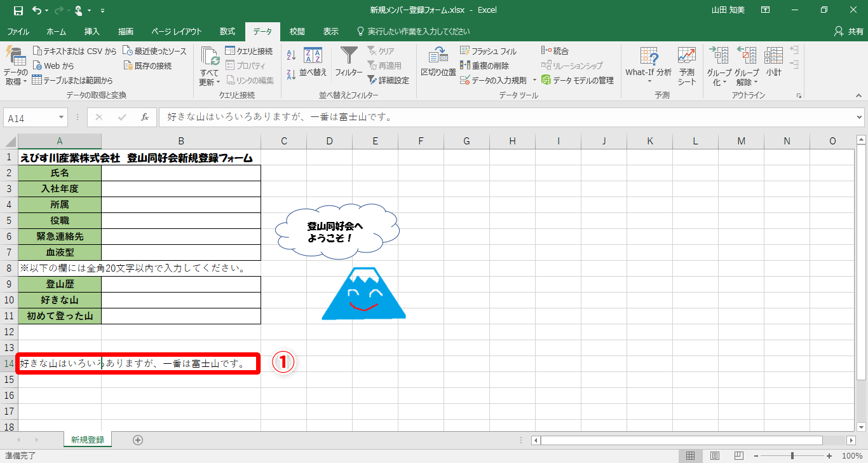Select the 新規登録 sheet tab
868x463 pixels.
click(88, 439)
